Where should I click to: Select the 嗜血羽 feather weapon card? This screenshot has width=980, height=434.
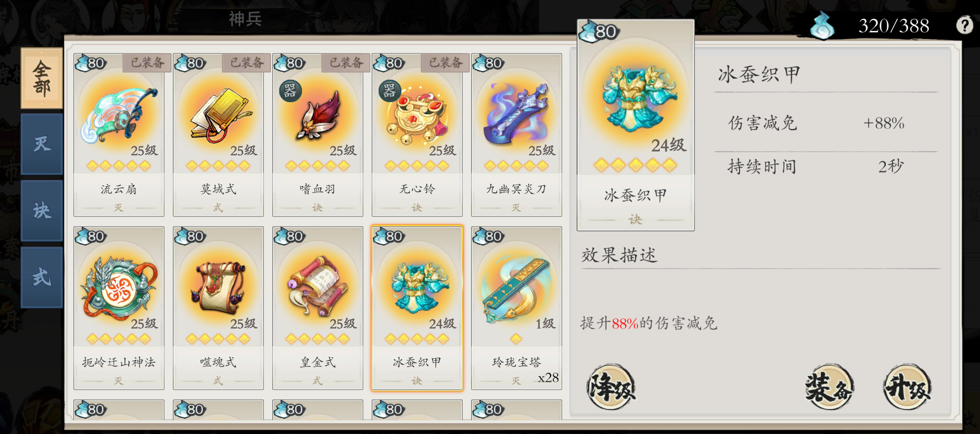pyautogui.click(x=318, y=135)
